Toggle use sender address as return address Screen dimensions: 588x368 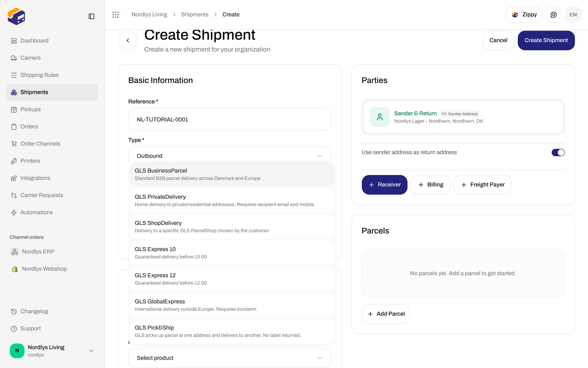pos(558,153)
